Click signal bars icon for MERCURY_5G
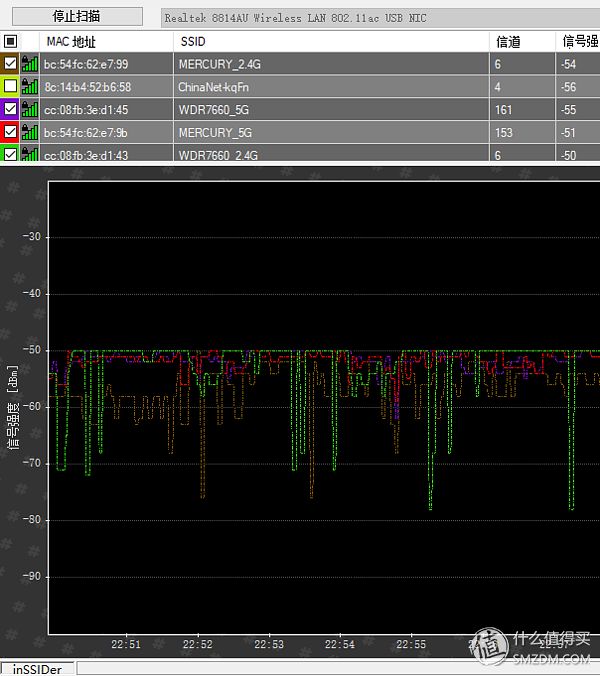This screenshot has height=676, width=600. coord(30,132)
